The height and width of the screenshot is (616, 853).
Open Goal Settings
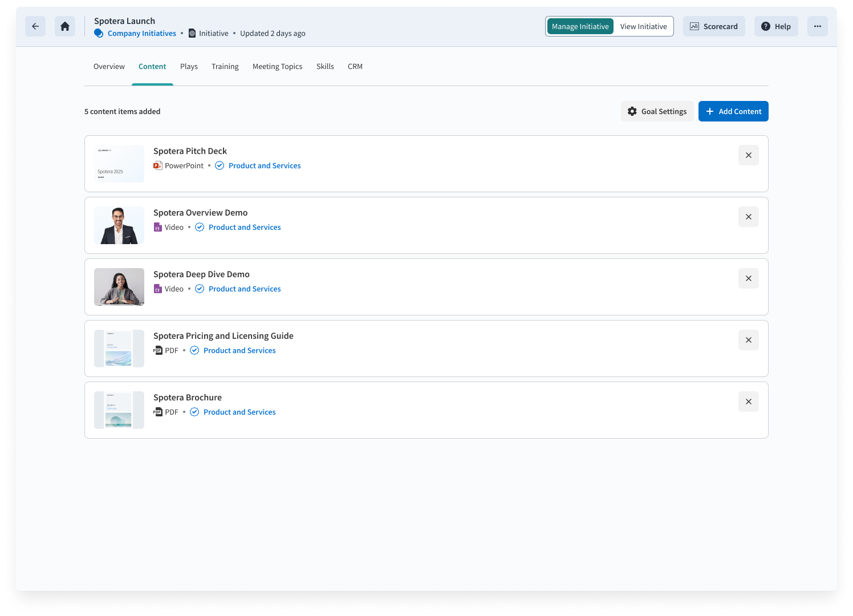click(x=657, y=111)
